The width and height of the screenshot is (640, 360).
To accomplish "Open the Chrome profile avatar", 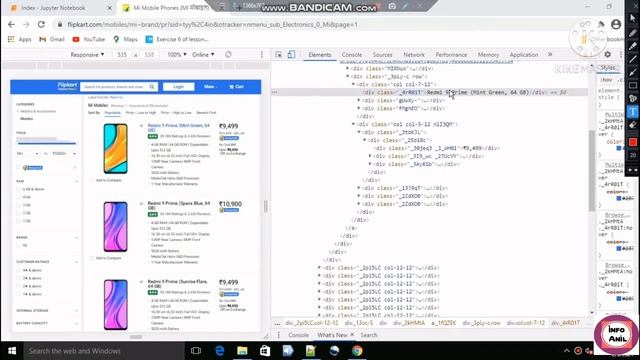I will click(x=616, y=24).
